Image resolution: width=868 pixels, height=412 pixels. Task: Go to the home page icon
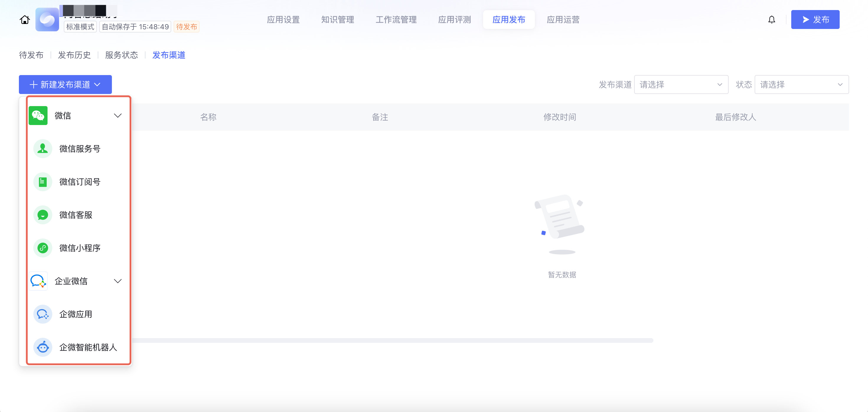coord(25,20)
